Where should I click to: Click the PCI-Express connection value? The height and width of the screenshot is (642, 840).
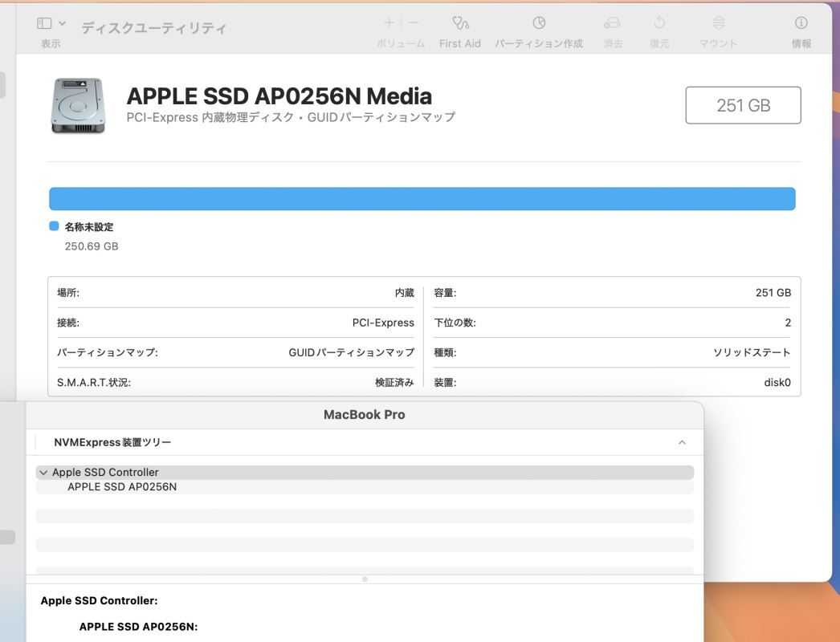(x=383, y=323)
